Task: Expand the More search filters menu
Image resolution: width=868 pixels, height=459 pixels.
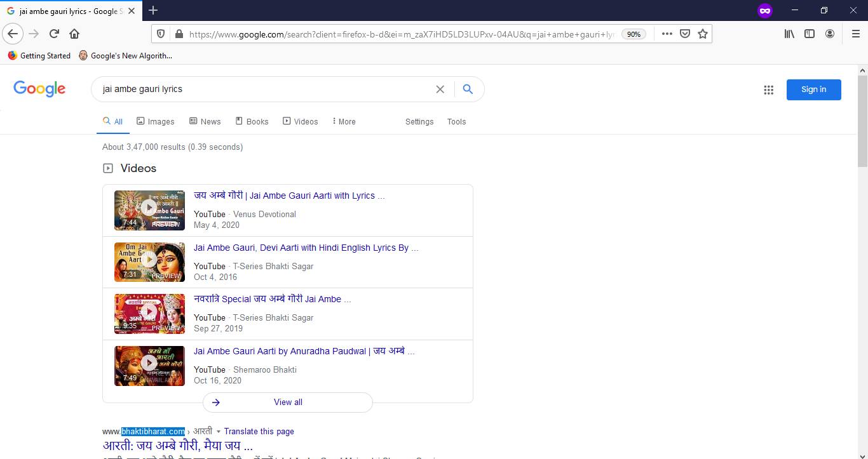Action: click(344, 121)
